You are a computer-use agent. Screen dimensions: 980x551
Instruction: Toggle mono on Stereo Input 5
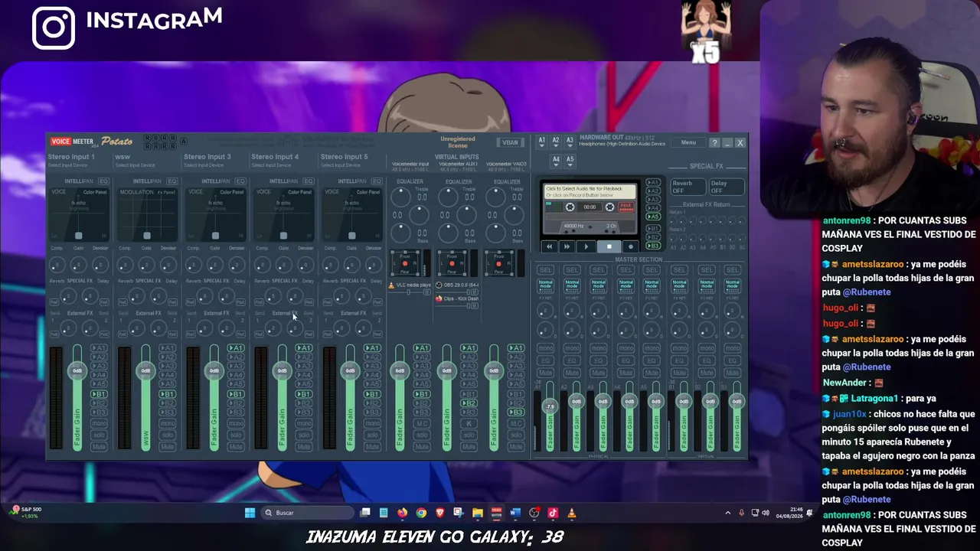click(x=372, y=423)
